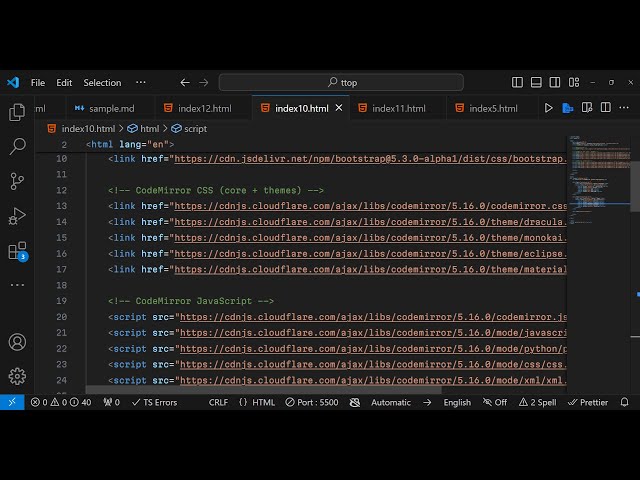
Task: Open the Extensions view
Action: coord(17,251)
